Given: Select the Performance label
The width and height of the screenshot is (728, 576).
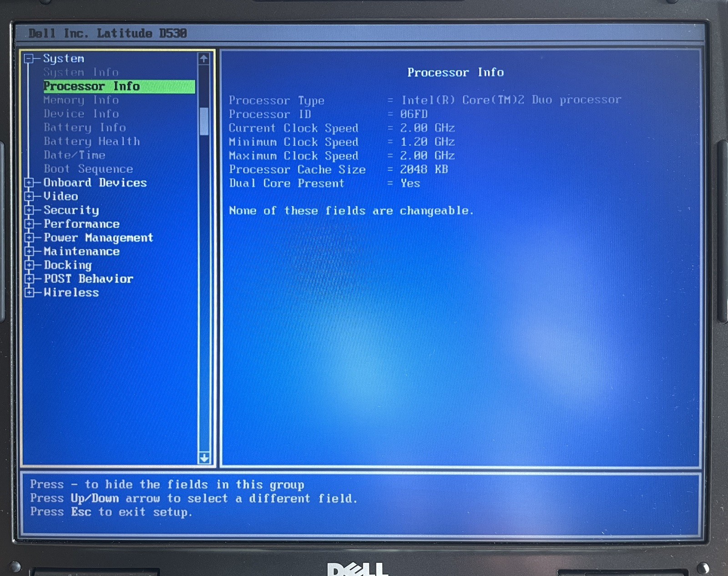Looking at the screenshot, I should pyautogui.click(x=81, y=224).
